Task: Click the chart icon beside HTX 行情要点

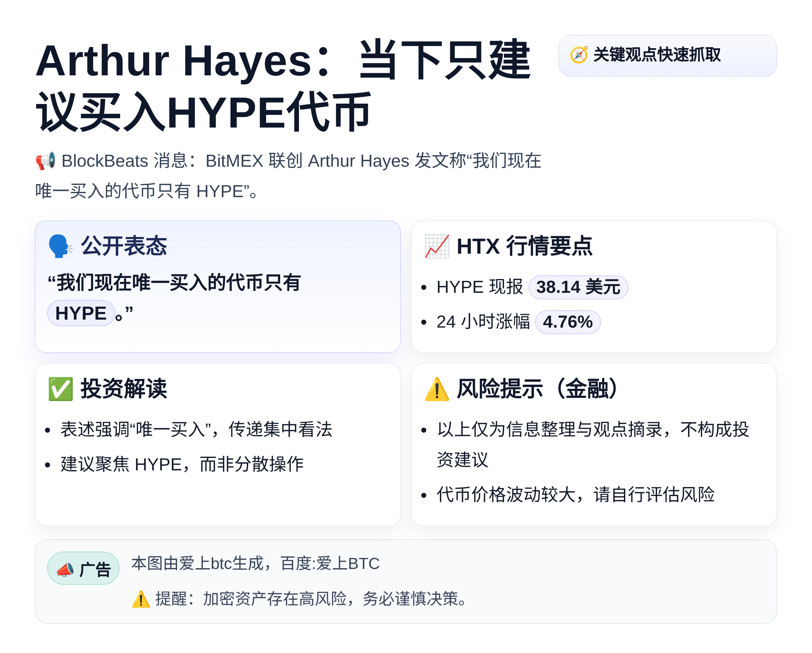Action: pyautogui.click(x=437, y=246)
